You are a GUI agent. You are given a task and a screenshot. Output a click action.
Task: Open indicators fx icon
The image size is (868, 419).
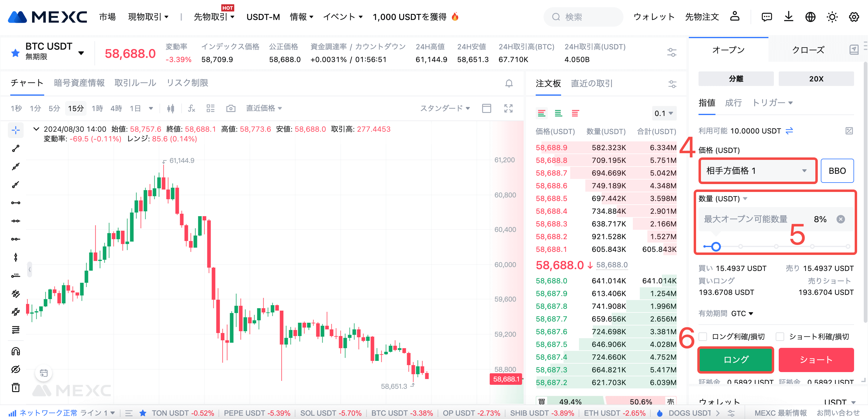pos(191,108)
